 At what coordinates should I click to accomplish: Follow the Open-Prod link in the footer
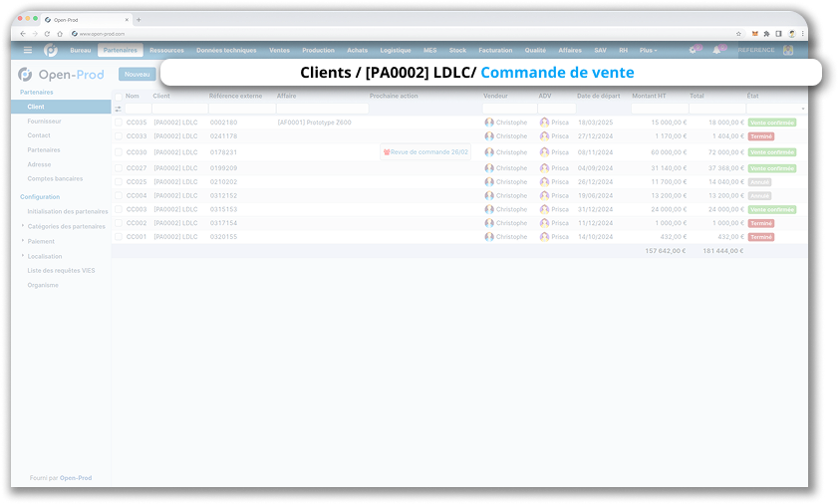(x=76, y=478)
